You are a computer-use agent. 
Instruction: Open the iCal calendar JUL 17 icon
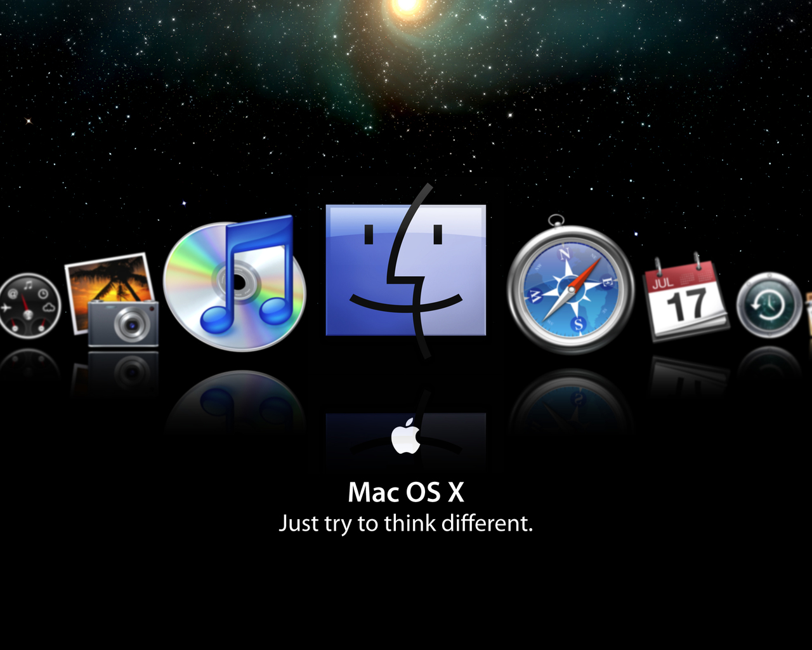686,297
